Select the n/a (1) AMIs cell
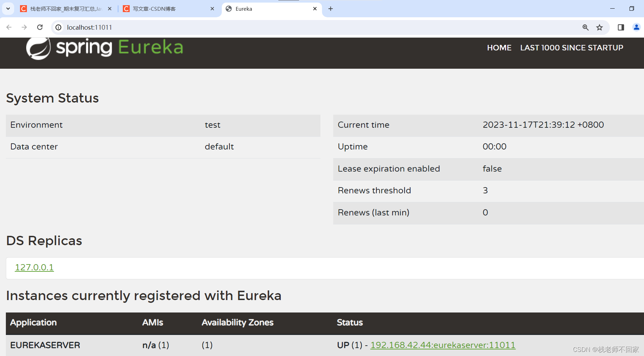Viewport: 644px width, 356px height. tap(156, 345)
